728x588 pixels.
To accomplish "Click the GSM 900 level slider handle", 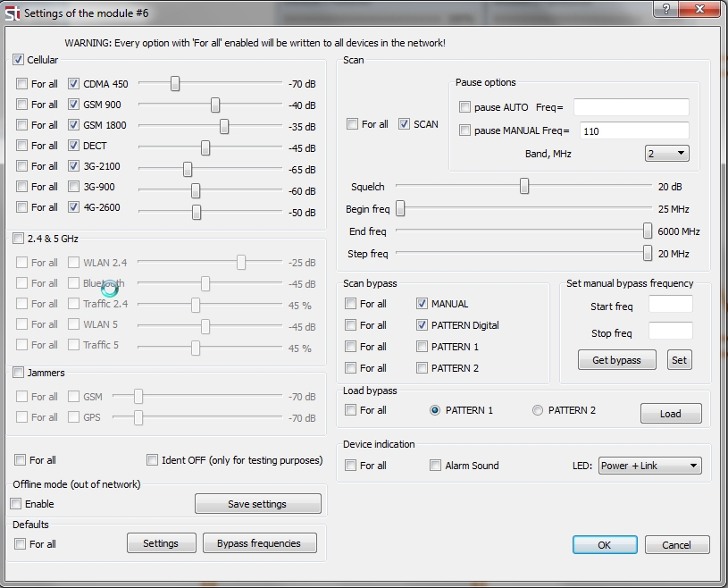I will [x=215, y=105].
